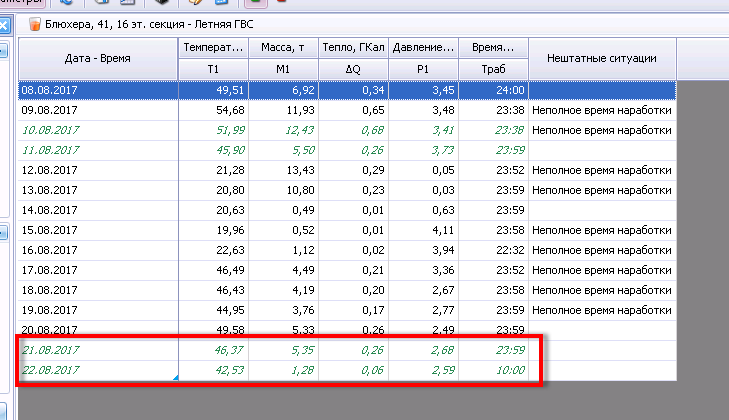This screenshot has height=420, width=729.
Task: Select the row dated 20.08.2017
Action: 347,330
